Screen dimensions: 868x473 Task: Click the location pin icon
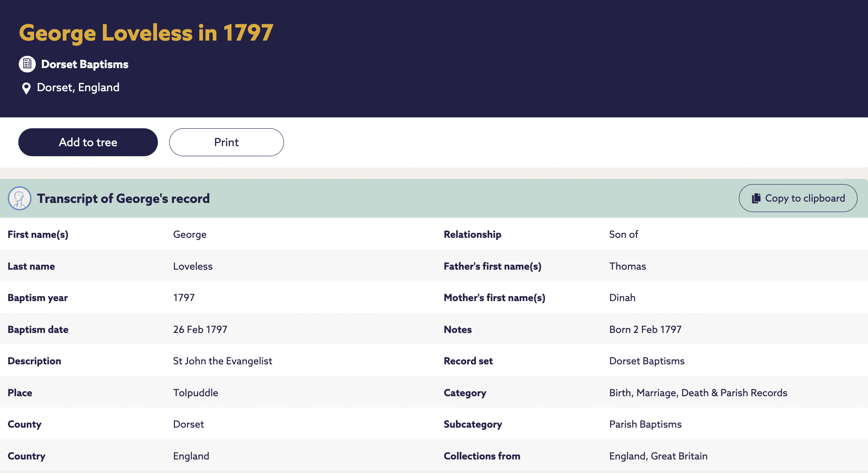tap(26, 88)
